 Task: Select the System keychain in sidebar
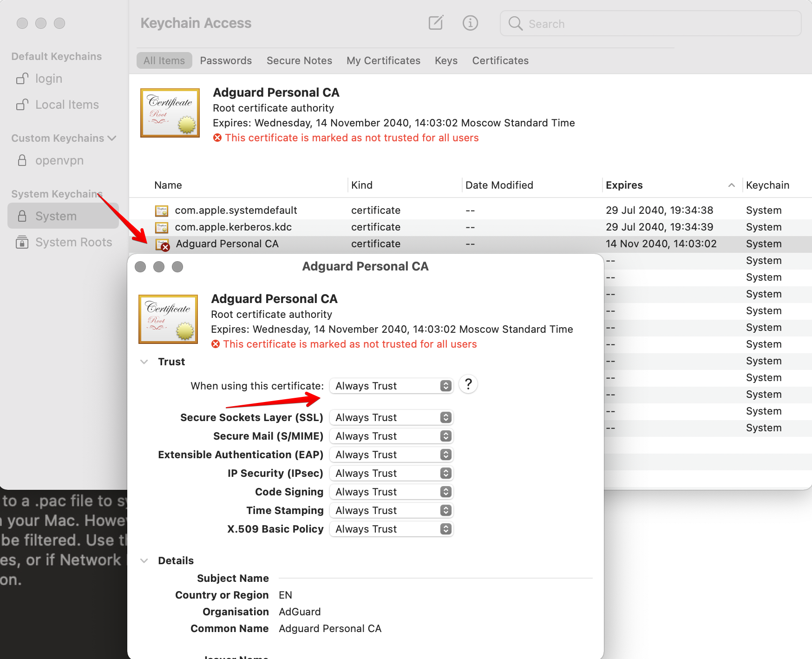63,216
